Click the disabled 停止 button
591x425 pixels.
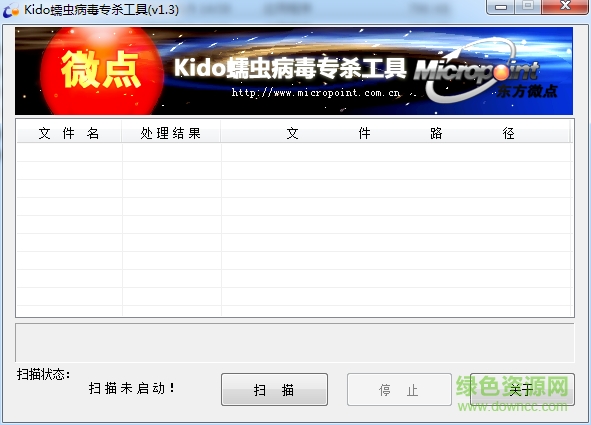[399, 390]
